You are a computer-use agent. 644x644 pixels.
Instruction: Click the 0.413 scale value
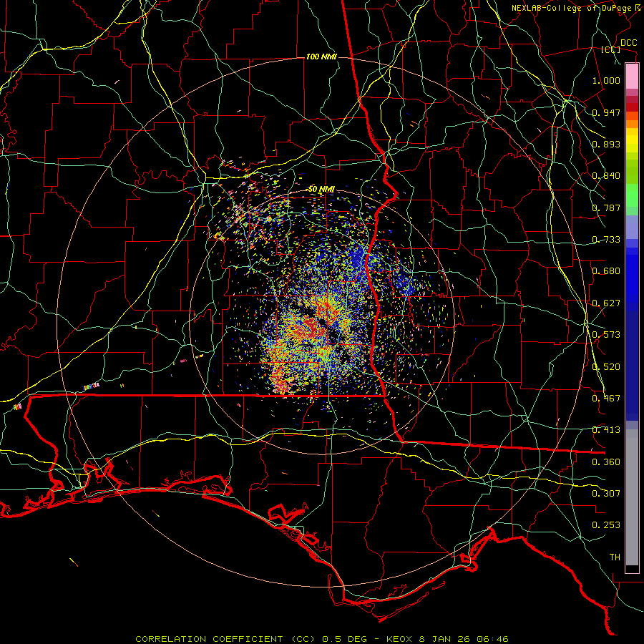coord(606,430)
